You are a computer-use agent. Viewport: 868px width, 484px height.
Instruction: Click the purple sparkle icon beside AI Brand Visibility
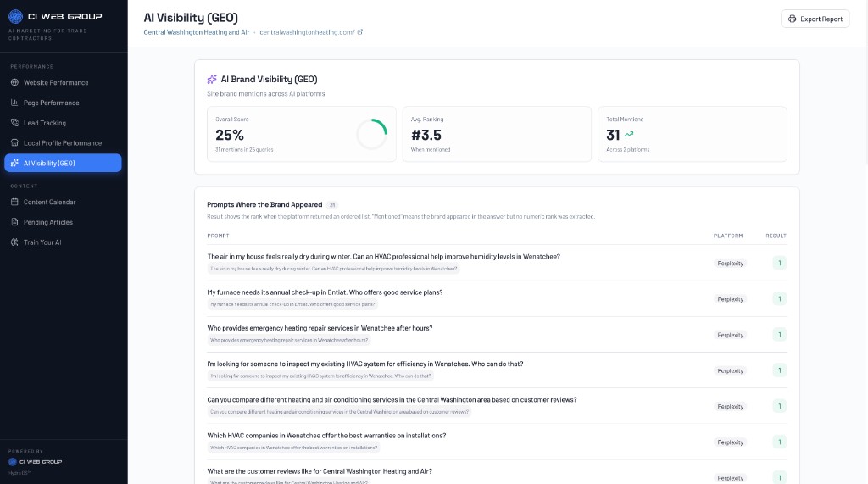click(212, 79)
